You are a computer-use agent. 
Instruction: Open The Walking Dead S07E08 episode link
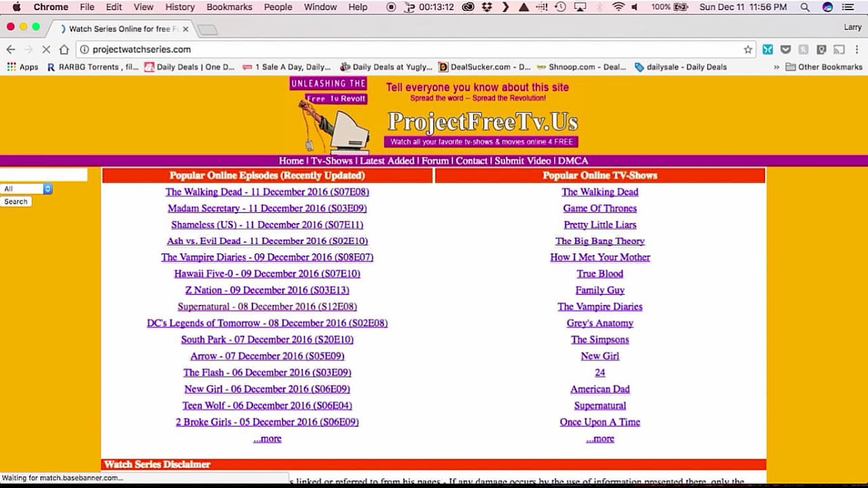point(267,192)
